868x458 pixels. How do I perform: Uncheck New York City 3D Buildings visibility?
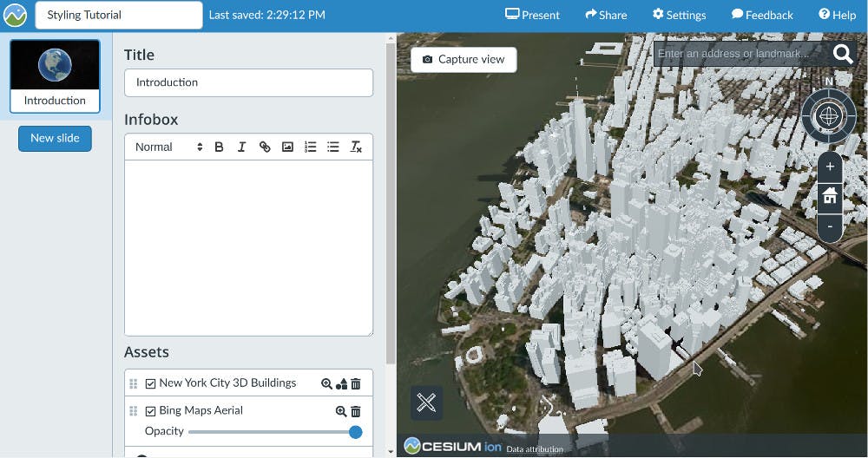[x=150, y=383]
